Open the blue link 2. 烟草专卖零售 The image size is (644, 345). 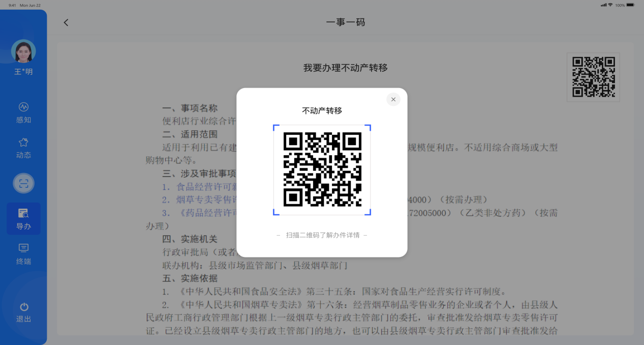coord(199,199)
